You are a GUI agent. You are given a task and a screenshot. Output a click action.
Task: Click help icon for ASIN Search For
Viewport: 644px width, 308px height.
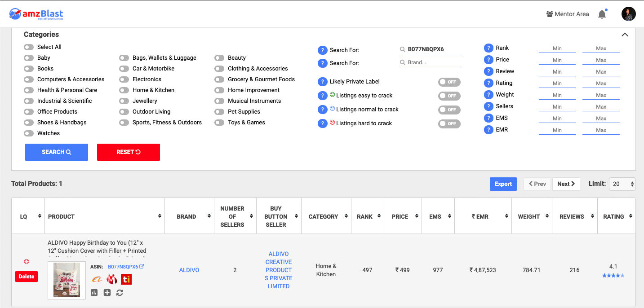coord(322,50)
